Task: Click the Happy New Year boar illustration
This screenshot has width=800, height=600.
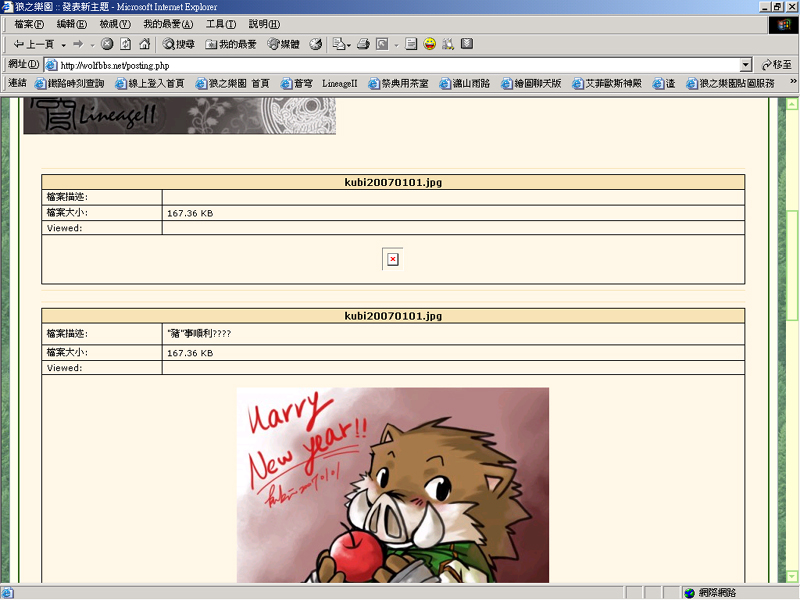Action: [x=393, y=485]
